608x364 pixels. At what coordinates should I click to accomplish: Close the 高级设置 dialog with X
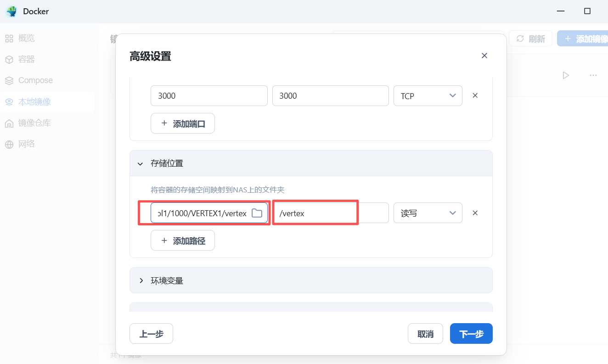[x=484, y=56]
